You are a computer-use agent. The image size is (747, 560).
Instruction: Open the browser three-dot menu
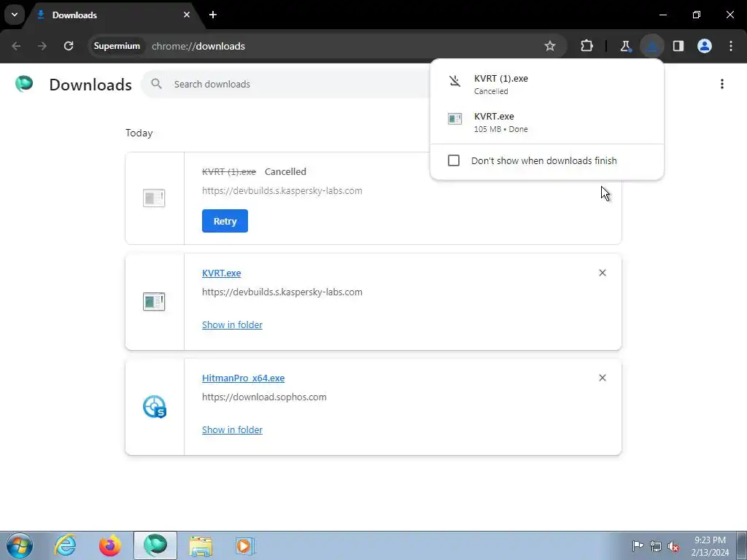click(x=731, y=46)
